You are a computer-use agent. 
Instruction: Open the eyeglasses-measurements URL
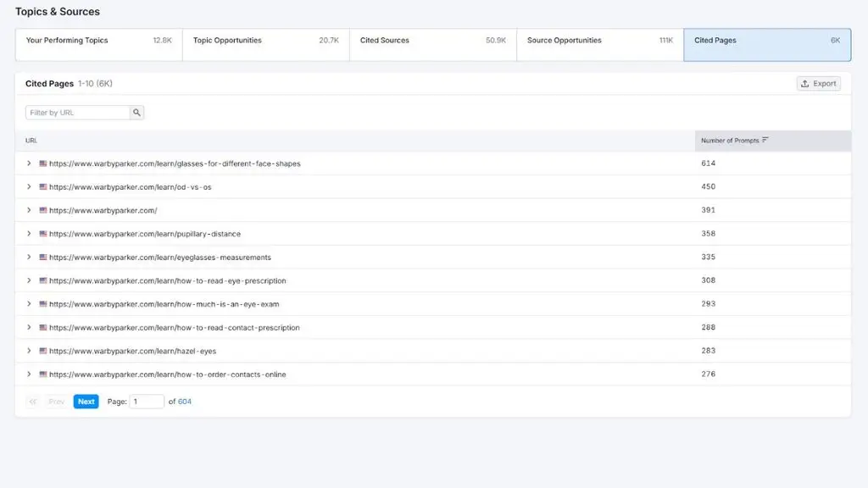click(160, 258)
